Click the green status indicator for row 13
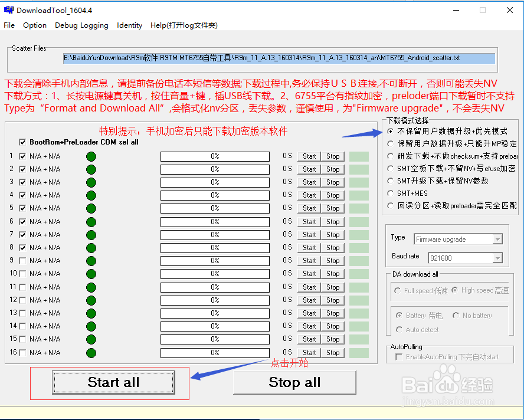 (x=91, y=313)
